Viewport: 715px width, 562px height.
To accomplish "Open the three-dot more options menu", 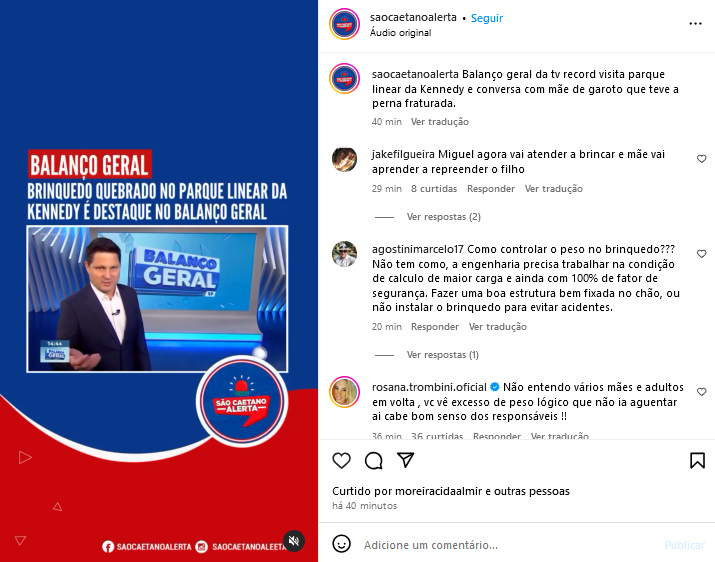I will [x=695, y=23].
